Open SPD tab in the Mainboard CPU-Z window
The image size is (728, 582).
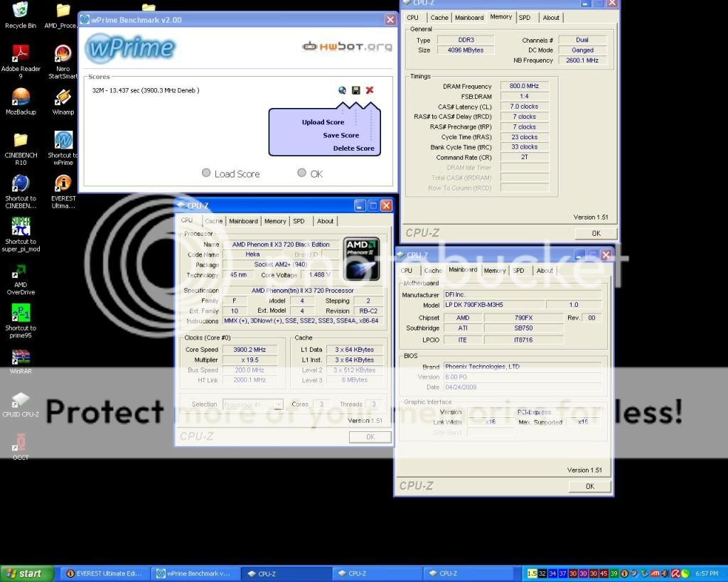[x=518, y=271]
